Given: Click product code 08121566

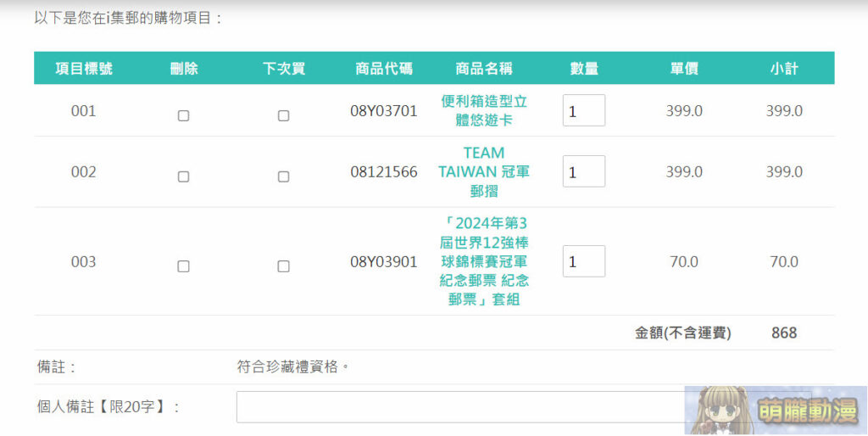Looking at the screenshot, I should [384, 172].
